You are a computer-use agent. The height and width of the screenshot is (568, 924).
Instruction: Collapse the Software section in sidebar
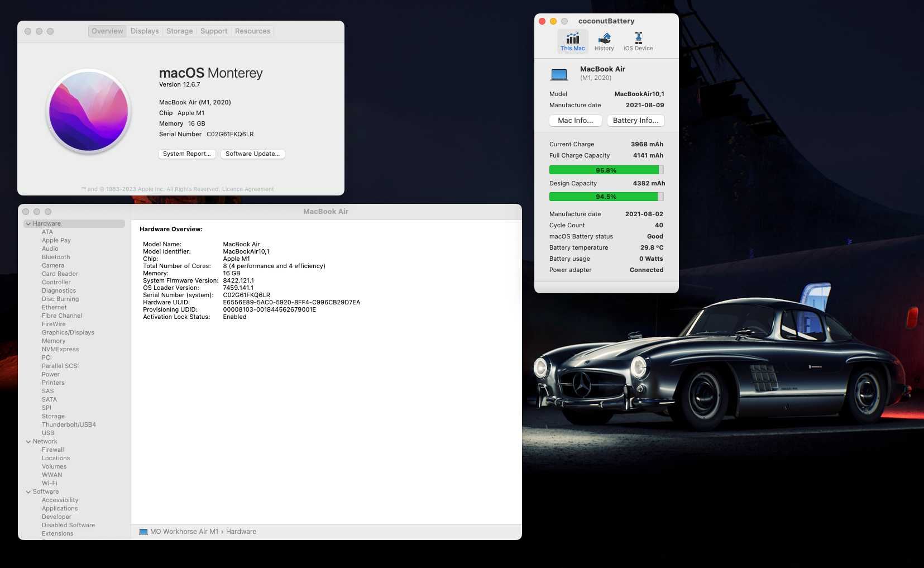click(x=28, y=491)
